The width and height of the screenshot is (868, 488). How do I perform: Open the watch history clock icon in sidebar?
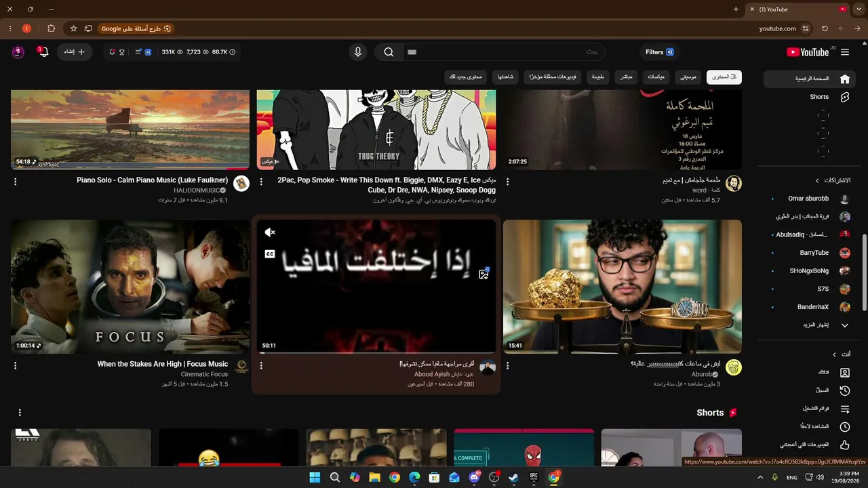845,390
